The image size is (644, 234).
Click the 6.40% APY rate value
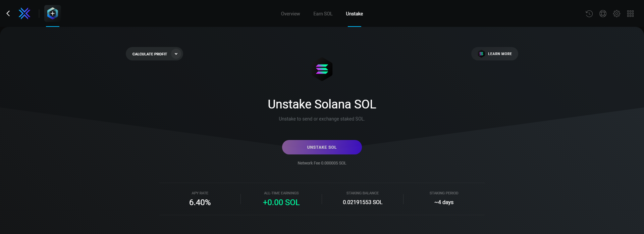(x=200, y=202)
